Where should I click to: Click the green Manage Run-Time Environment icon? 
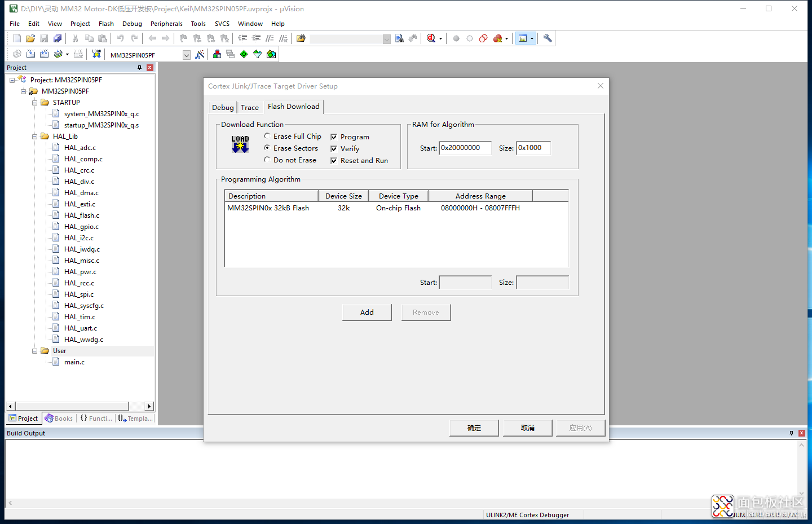[x=244, y=54]
